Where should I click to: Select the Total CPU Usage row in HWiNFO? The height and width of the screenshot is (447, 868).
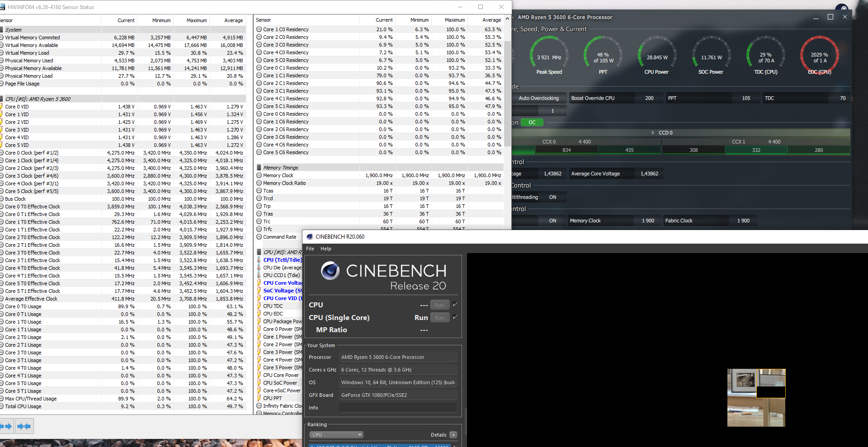[x=123, y=406]
